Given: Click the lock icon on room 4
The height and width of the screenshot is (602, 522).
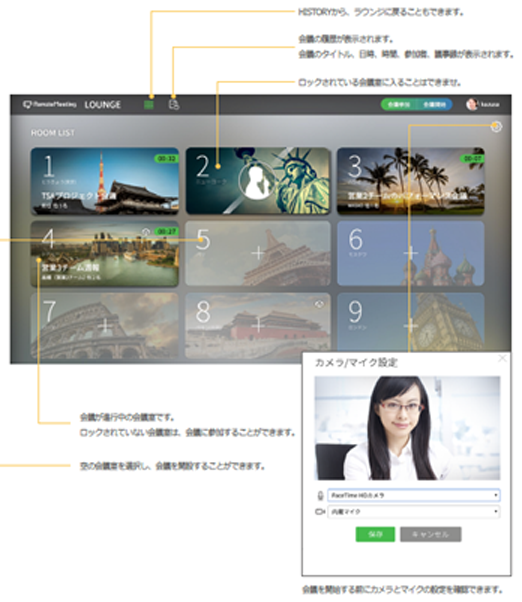Looking at the screenshot, I should [x=146, y=232].
